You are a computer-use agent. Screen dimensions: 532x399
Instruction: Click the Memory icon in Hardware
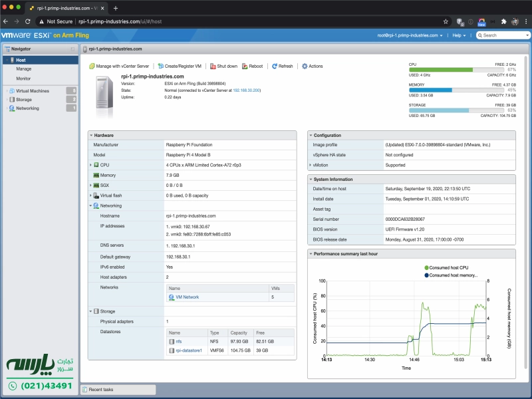tap(96, 175)
